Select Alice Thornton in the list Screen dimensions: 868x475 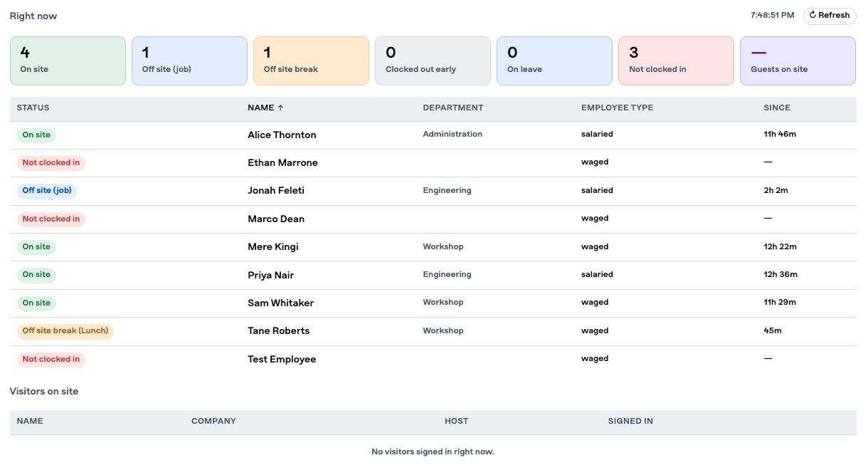(282, 135)
